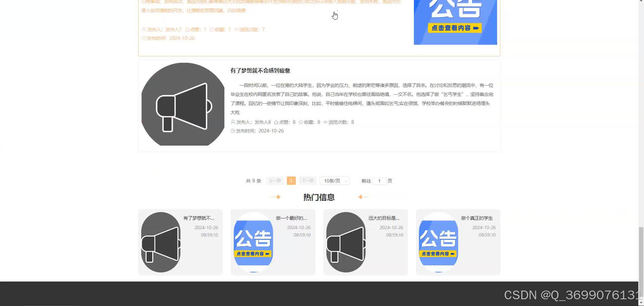Viewport: 644px width, 306px height.
Task: Go to the next page with 下一页
Action: pyautogui.click(x=308, y=181)
